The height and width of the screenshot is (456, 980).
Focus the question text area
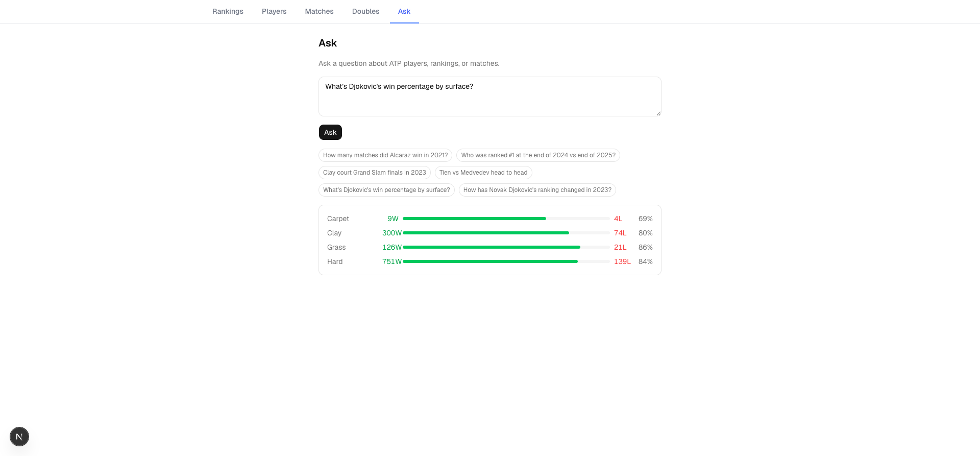click(490, 97)
